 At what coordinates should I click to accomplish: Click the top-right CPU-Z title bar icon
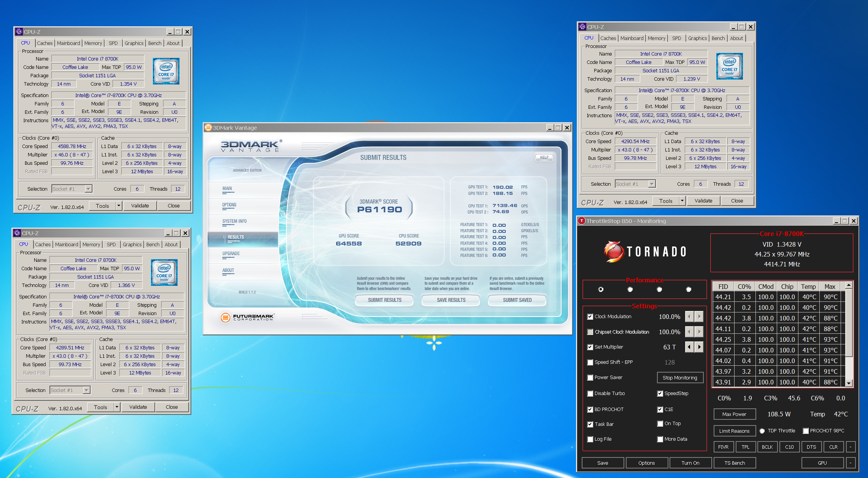click(582, 27)
